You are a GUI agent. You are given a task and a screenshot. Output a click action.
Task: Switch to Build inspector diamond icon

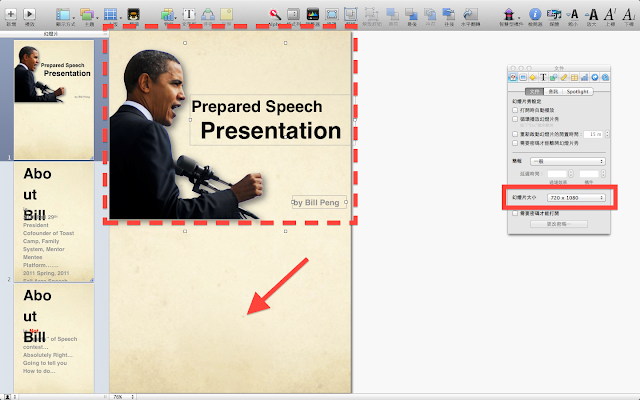click(x=533, y=77)
